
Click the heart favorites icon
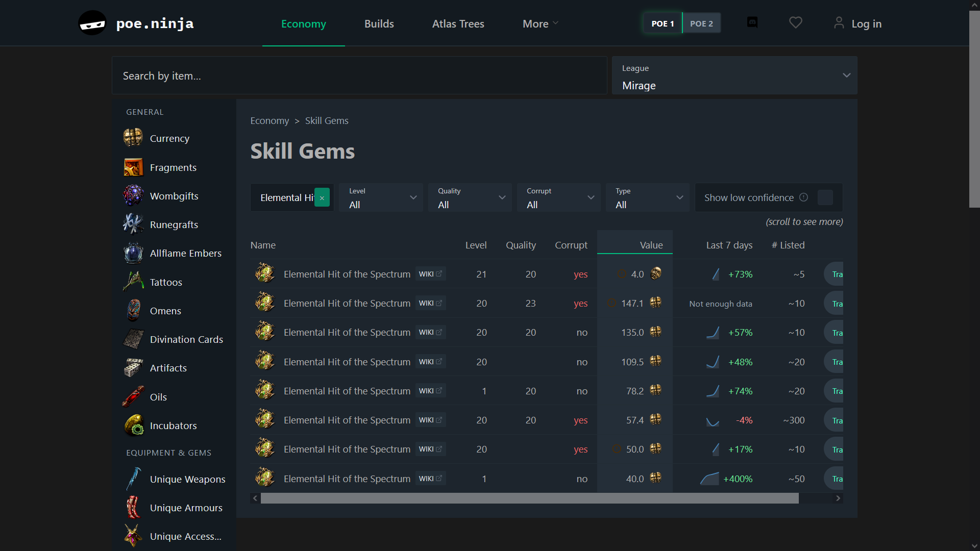point(795,22)
